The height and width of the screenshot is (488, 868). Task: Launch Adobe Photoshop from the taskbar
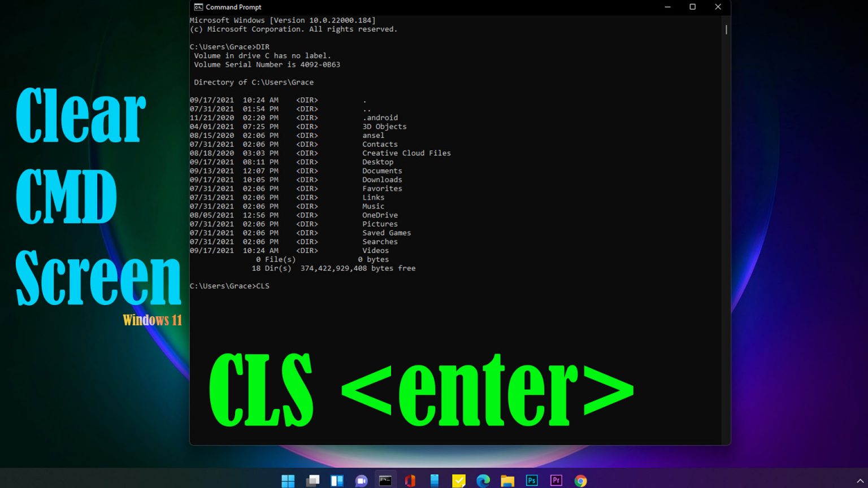[532, 481]
